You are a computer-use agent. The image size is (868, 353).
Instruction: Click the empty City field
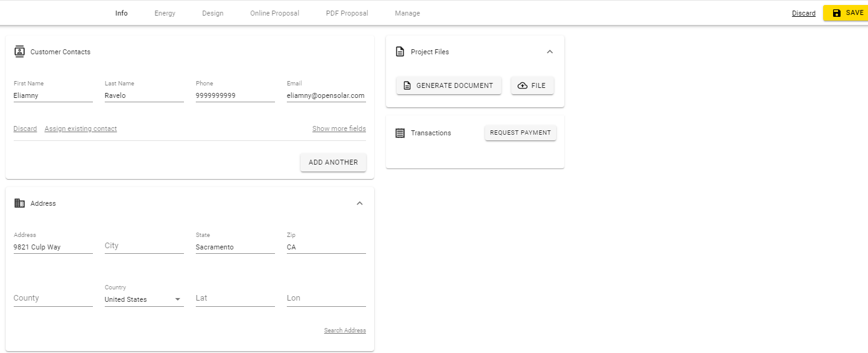point(144,246)
